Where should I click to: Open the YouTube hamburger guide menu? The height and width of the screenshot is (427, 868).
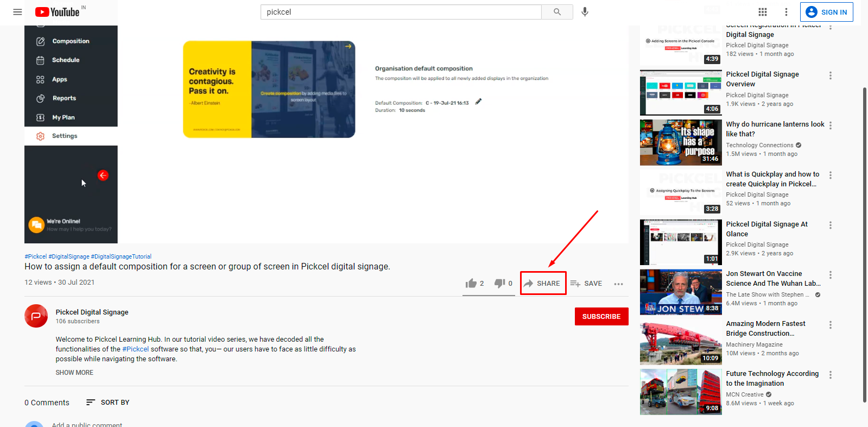[x=17, y=12]
